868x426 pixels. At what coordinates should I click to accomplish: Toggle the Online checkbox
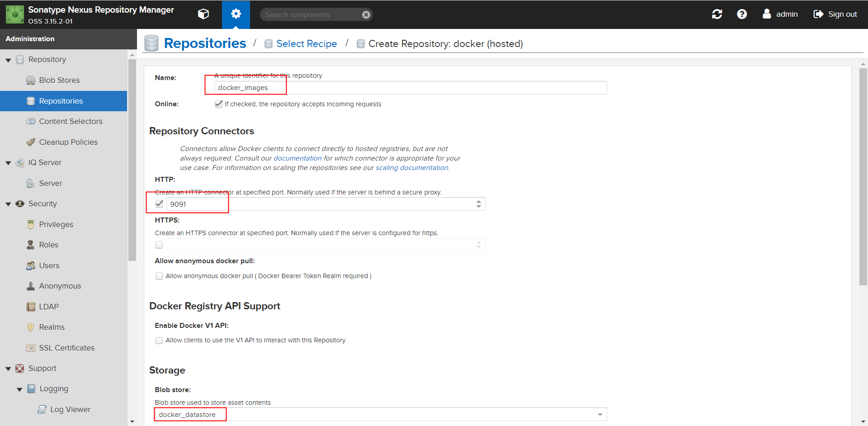coord(219,104)
